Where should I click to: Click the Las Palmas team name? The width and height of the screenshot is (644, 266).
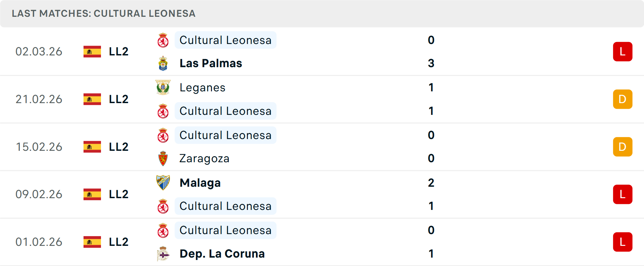(x=211, y=63)
